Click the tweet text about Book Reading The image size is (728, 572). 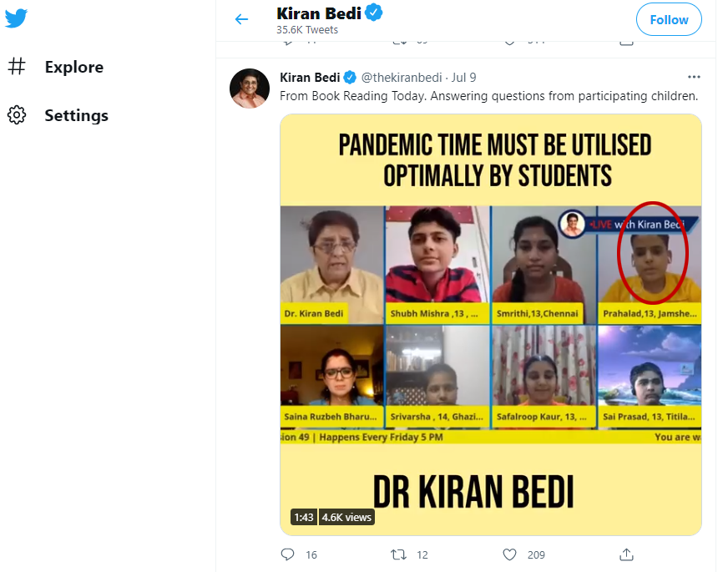tap(488, 96)
